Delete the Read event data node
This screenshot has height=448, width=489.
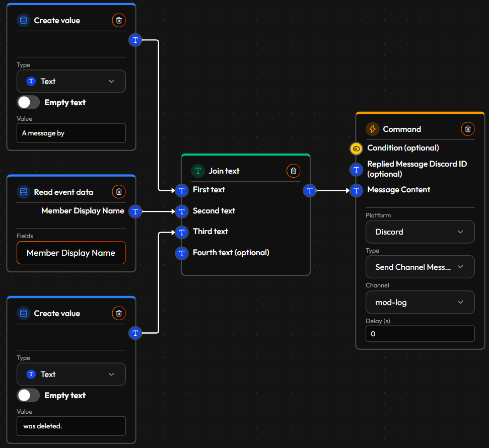pyautogui.click(x=119, y=192)
